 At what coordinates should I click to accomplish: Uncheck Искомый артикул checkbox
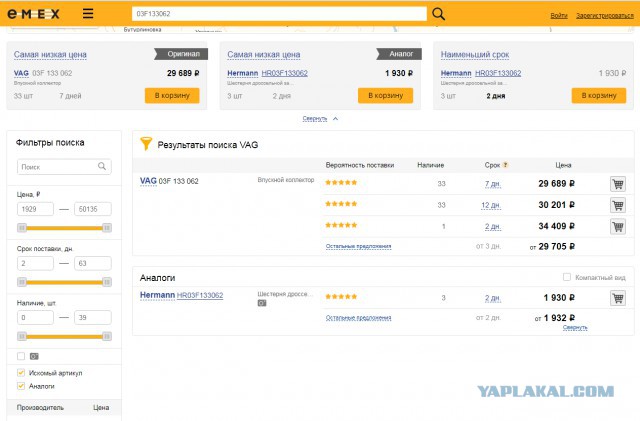click(x=21, y=372)
